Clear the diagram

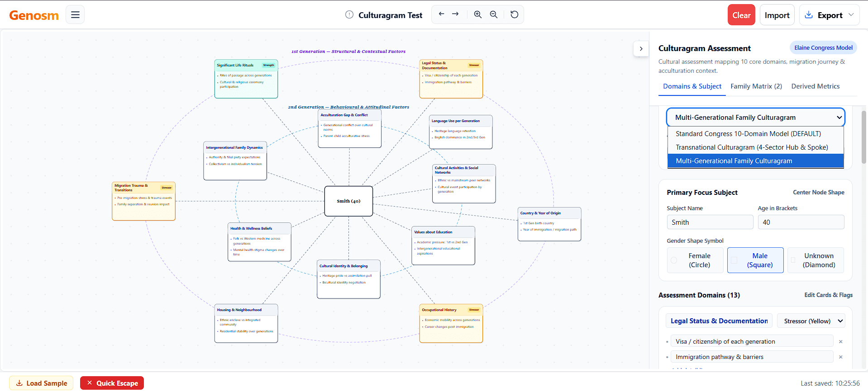tap(741, 15)
